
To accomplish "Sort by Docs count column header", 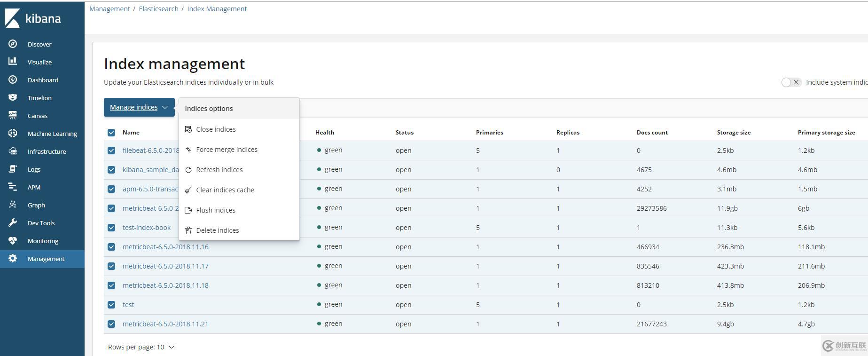I will click(x=652, y=133).
